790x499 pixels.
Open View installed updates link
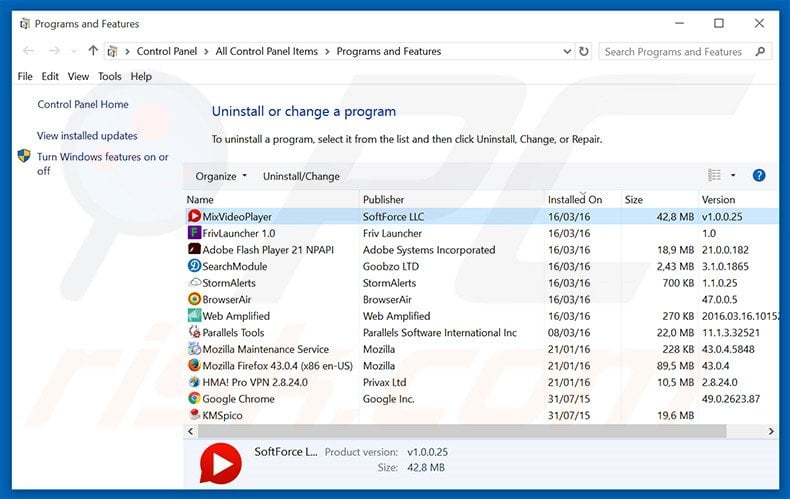87,136
